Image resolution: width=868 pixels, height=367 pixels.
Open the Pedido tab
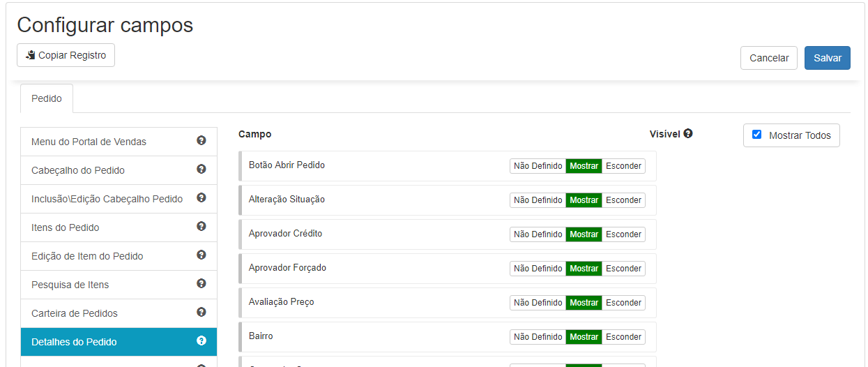[x=47, y=98]
